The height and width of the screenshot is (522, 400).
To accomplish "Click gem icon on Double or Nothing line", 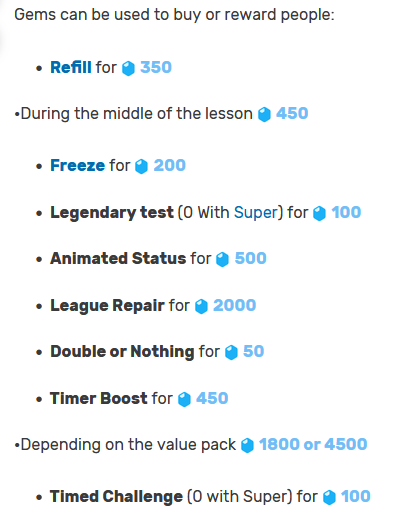I will pyautogui.click(x=231, y=352).
